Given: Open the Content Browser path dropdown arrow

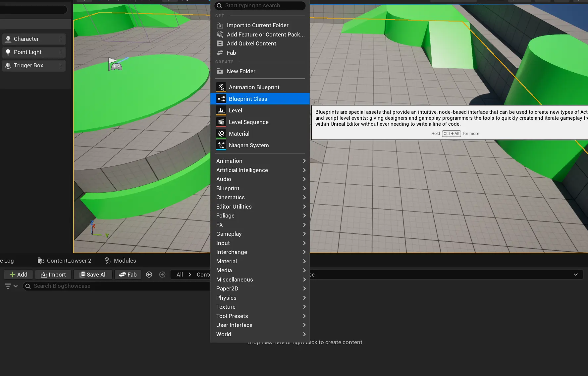Looking at the screenshot, I should point(576,275).
